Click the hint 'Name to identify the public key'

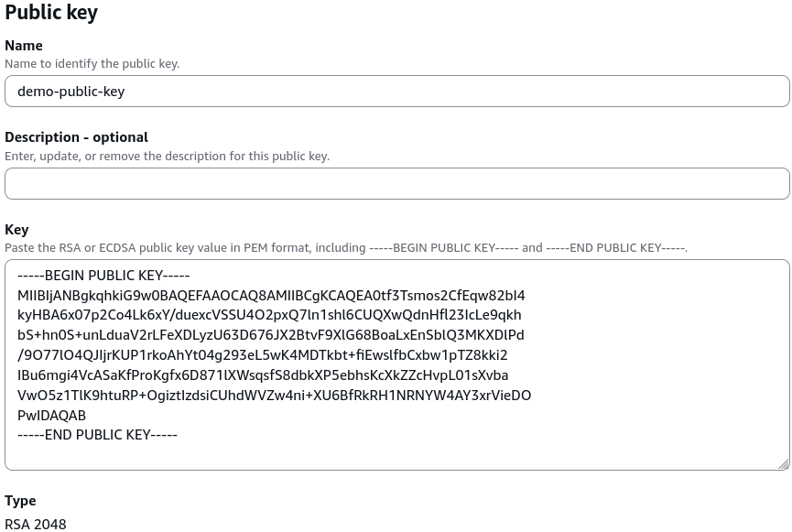(x=92, y=64)
